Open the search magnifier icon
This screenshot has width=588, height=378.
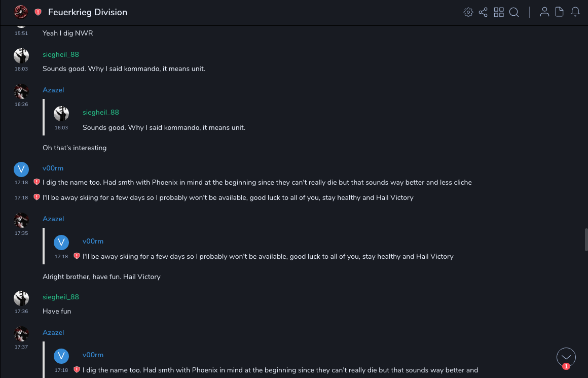click(514, 12)
